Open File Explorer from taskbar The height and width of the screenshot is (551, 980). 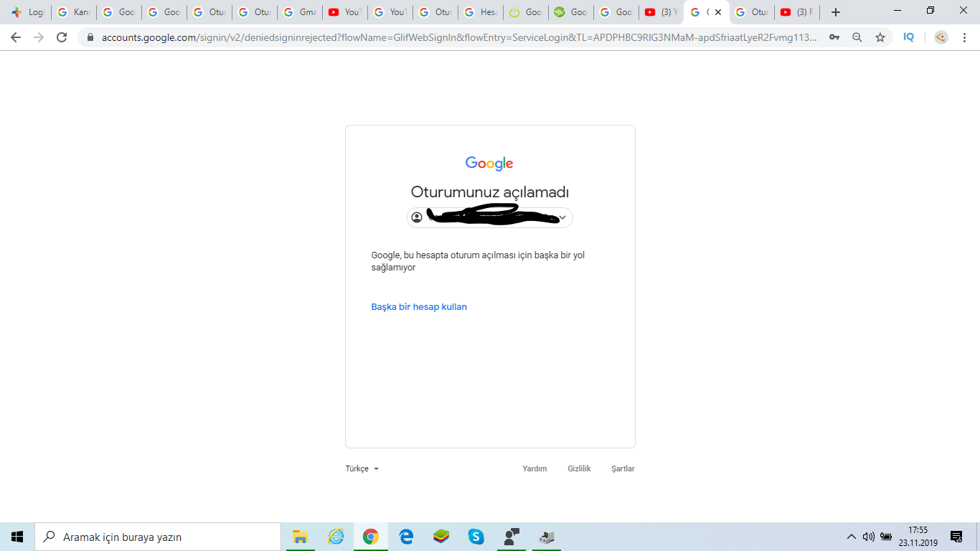point(300,537)
